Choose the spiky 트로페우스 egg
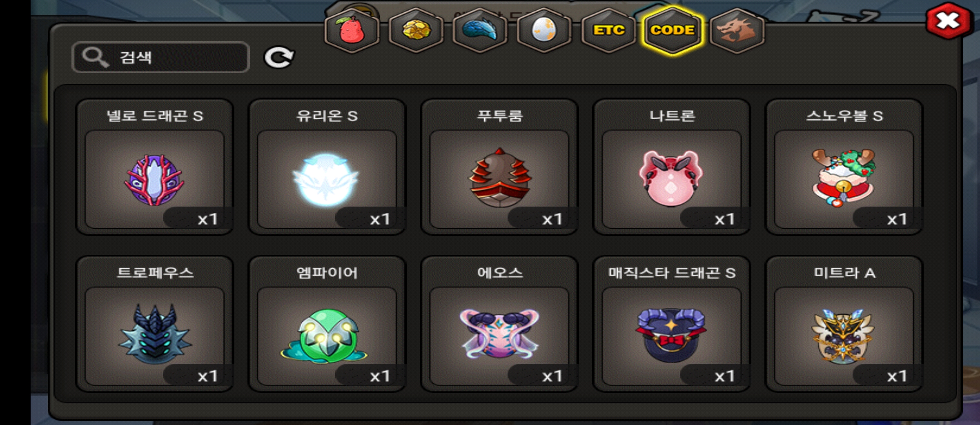This screenshot has height=425, width=980. click(155, 324)
